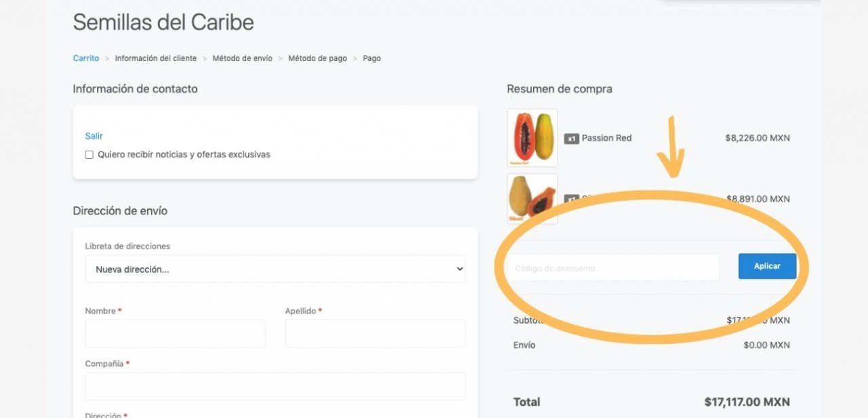This screenshot has width=868, height=418.
Task: Jump to Método de envío step
Action: coord(242,58)
